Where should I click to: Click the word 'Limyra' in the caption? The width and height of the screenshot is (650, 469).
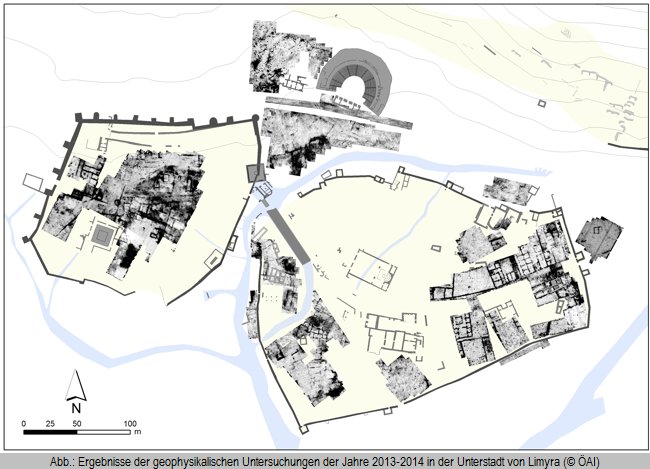coord(543,462)
